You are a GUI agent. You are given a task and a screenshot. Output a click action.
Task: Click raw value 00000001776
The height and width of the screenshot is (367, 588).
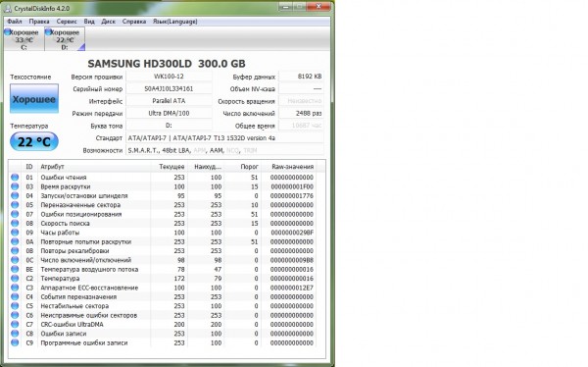pyautogui.click(x=292, y=195)
